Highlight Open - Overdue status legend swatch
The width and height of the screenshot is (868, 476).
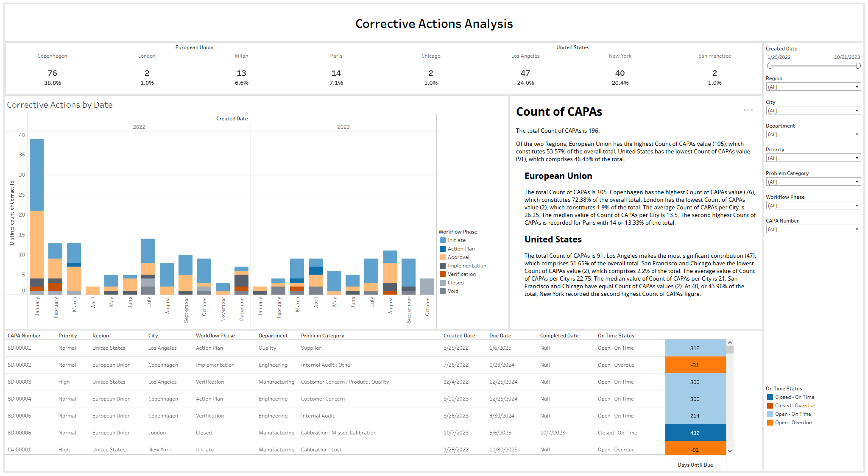coord(770,423)
